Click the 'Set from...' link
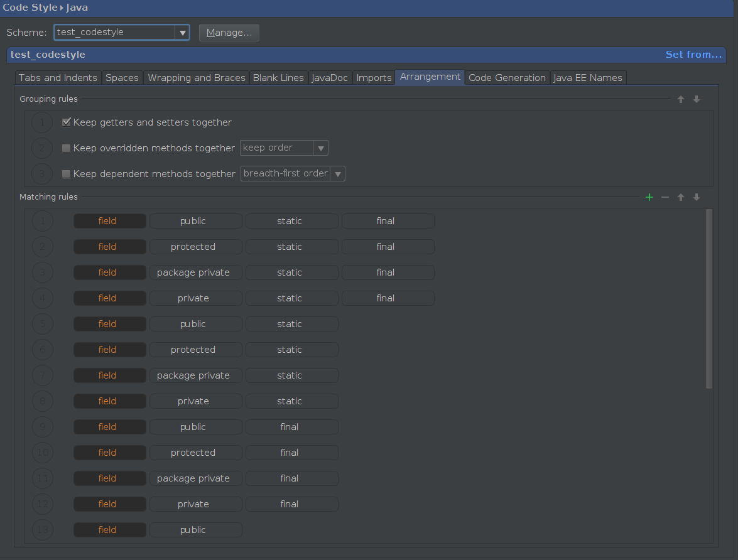 (x=693, y=55)
